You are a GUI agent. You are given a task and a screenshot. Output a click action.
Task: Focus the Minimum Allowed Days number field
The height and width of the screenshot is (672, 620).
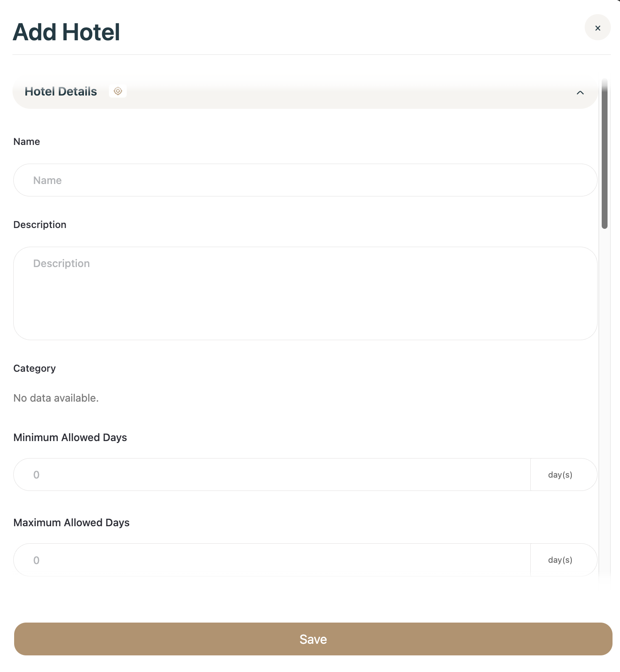pyautogui.click(x=272, y=475)
